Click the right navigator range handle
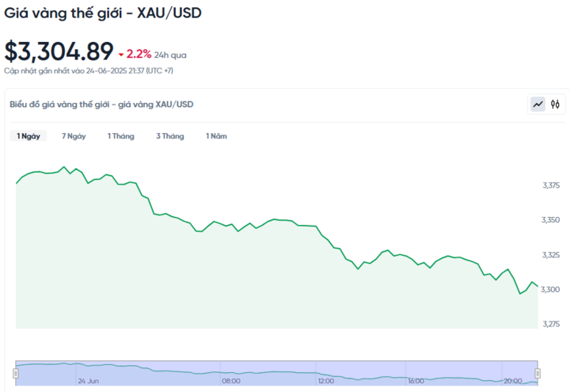The image size is (570, 392). pos(538,373)
